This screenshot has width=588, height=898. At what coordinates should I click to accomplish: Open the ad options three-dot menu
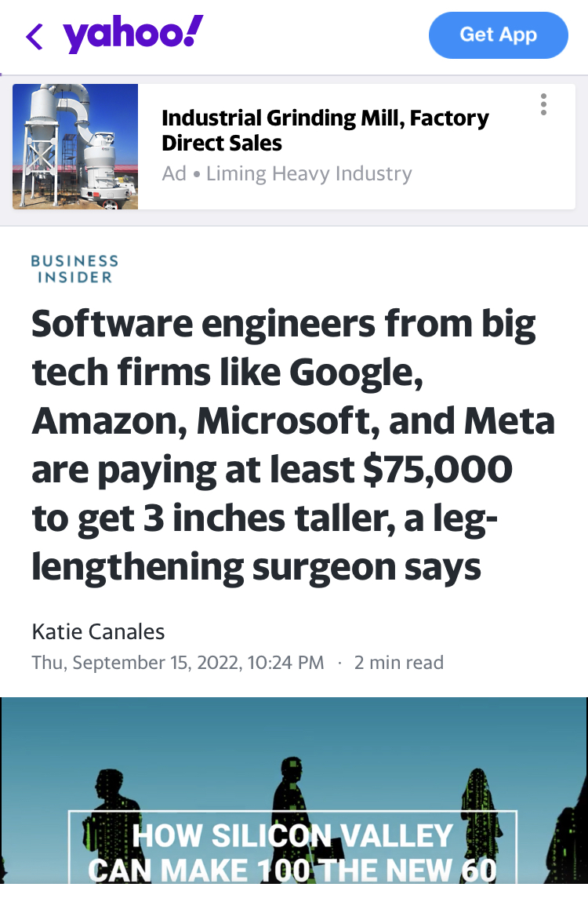[543, 104]
